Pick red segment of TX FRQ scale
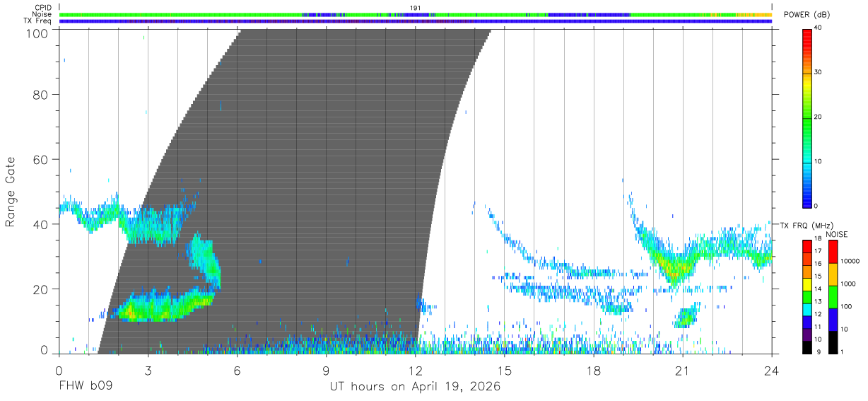The width and height of the screenshot is (868, 401). (807, 247)
